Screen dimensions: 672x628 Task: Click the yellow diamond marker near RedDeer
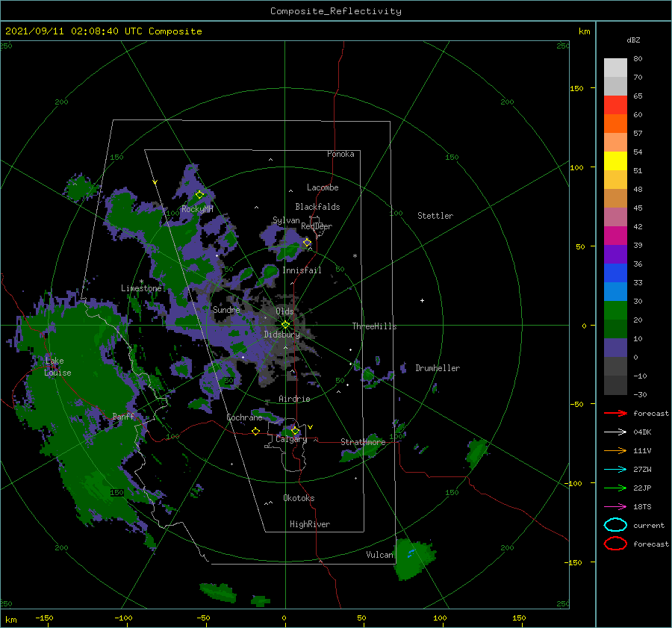[307, 243]
